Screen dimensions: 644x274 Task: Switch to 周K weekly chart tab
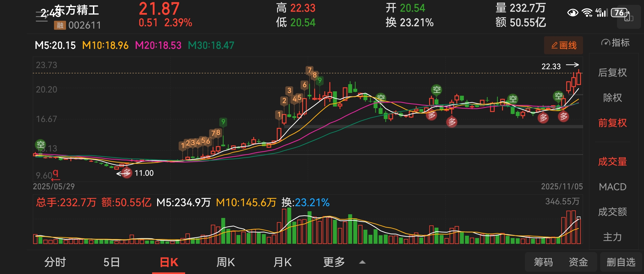[225, 262]
